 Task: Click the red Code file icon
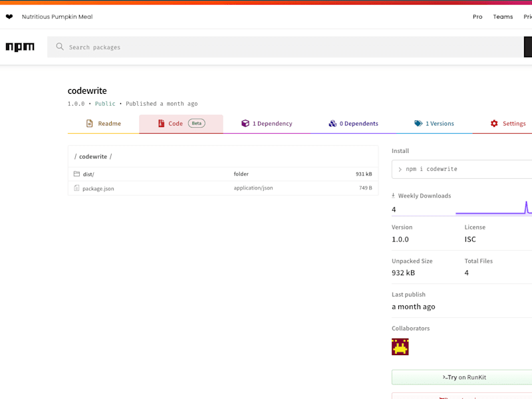click(x=161, y=124)
